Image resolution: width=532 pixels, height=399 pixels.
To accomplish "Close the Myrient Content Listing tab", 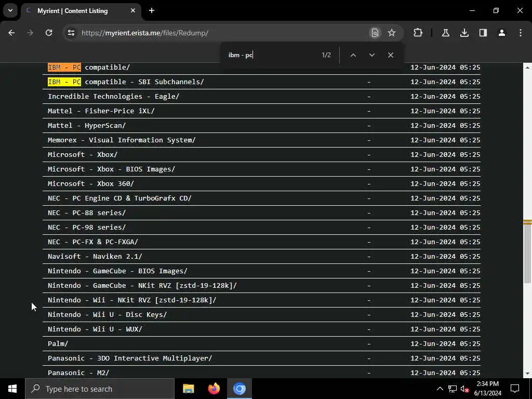I will pyautogui.click(x=133, y=11).
